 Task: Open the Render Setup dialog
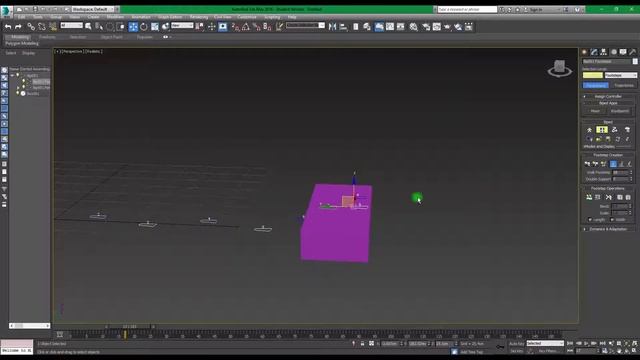pos(426,27)
